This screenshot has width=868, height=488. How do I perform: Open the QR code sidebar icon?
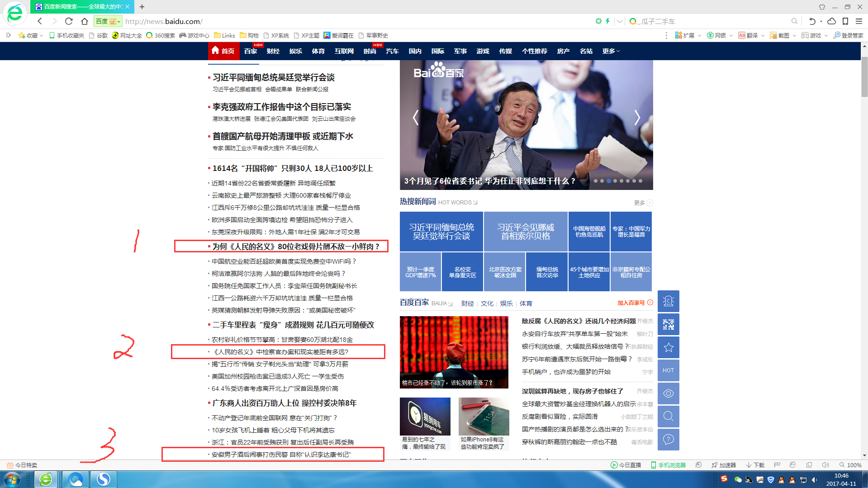coord(668,325)
